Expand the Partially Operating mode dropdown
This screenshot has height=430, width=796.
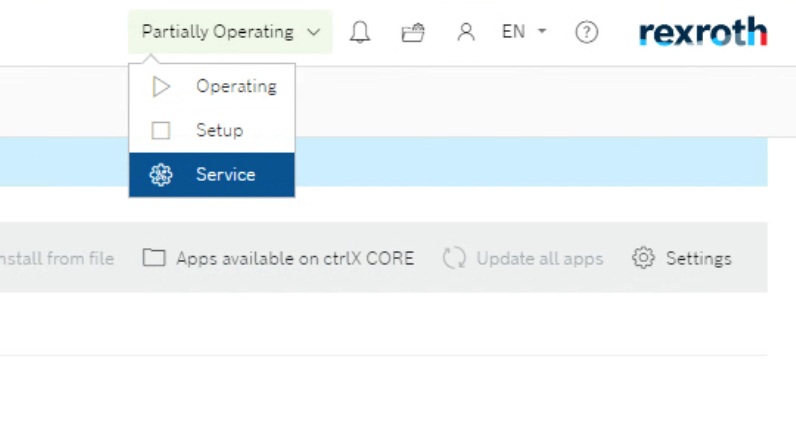pyautogui.click(x=230, y=31)
